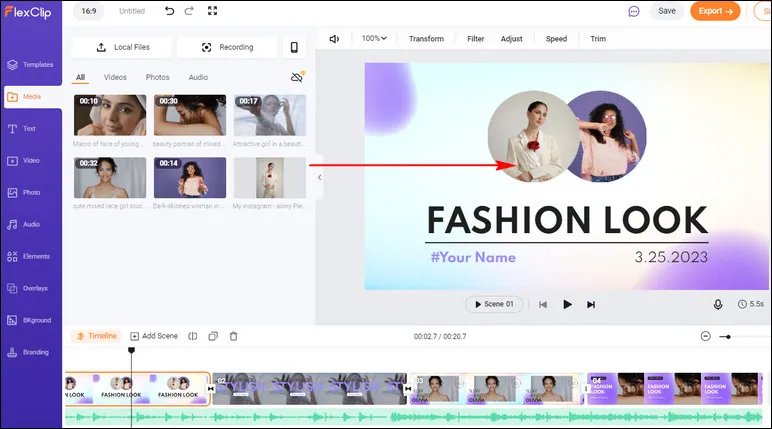The height and width of the screenshot is (429, 772).
Task: Change the 16:9 aspect ratio
Action: tap(89, 11)
